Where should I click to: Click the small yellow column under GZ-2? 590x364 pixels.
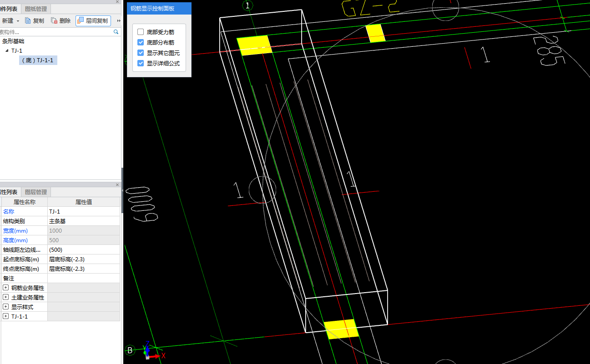coord(376,33)
